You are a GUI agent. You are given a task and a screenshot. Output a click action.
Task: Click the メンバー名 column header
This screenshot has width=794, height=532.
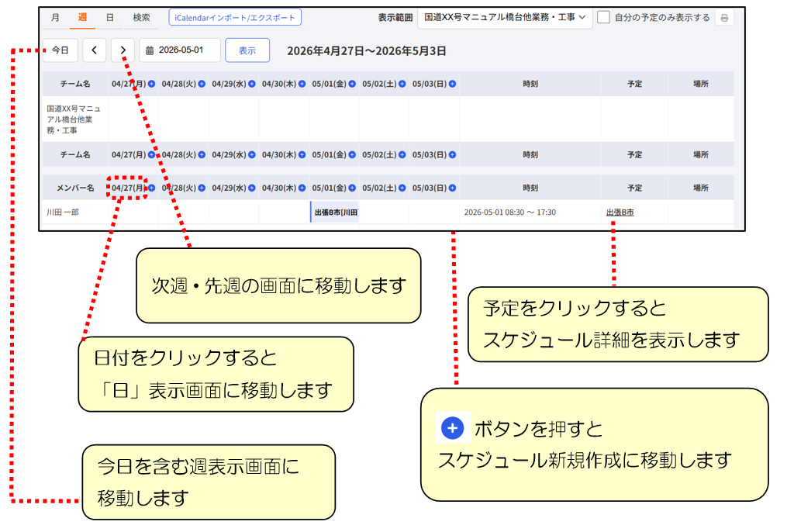(x=75, y=188)
